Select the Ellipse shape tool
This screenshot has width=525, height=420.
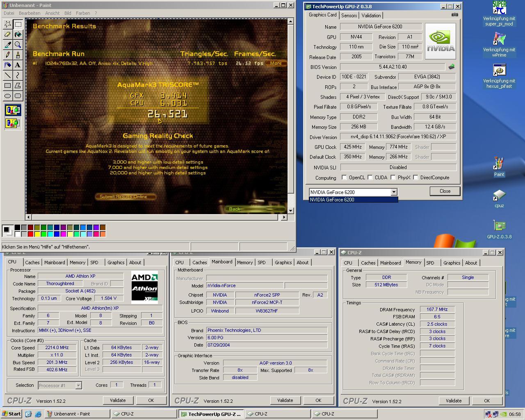pos(8,96)
